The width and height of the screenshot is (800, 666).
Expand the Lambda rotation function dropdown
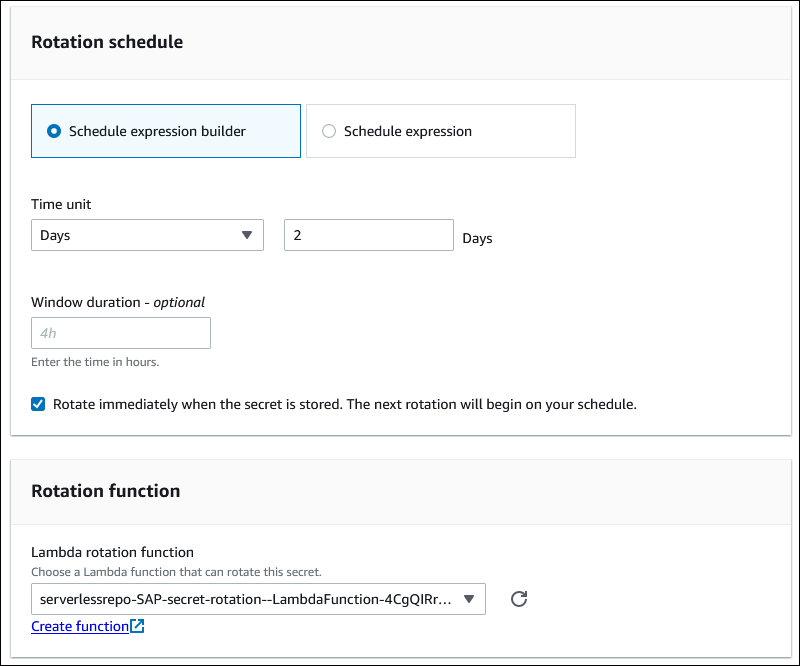(x=258, y=599)
